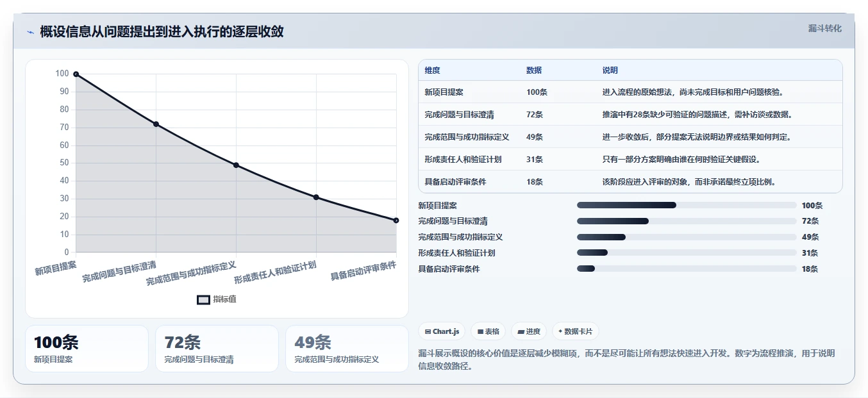Click progress bar for 新项目提案
Viewport: 868px width, 398px height.
[x=687, y=205]
